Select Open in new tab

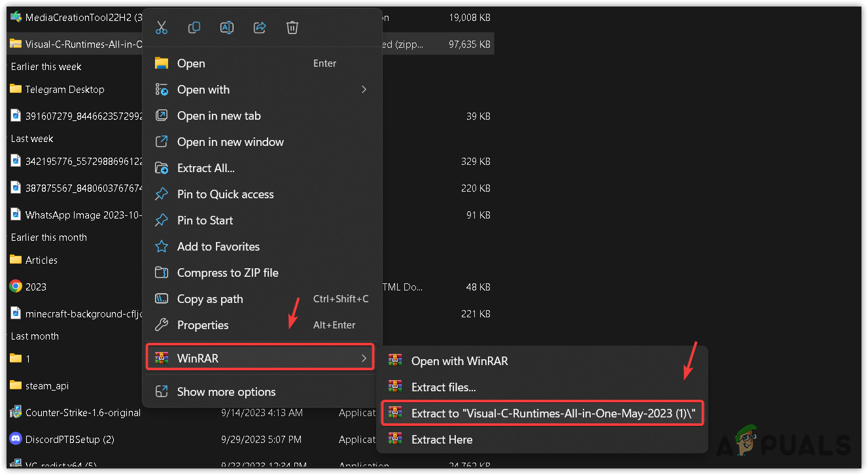[262, 116]
